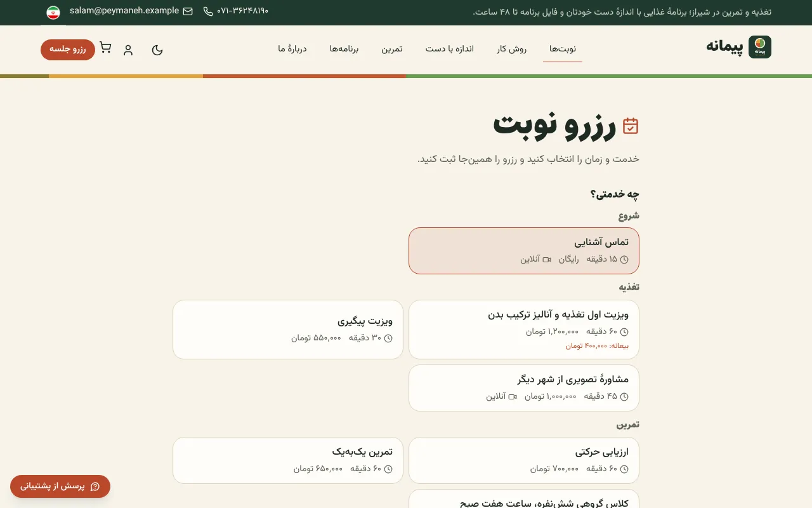Open اندازه با دست menu item
This screenshot has width=812, height=508.
[x=450, y=49]
